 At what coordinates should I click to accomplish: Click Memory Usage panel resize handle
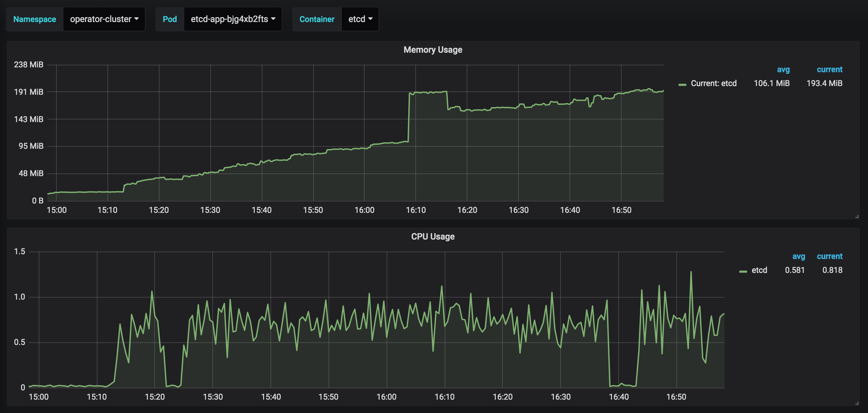click(857, 217)
